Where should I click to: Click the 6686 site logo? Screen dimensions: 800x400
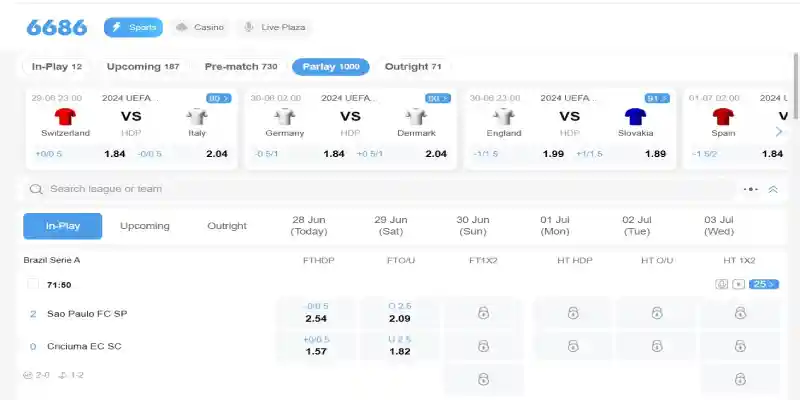[x=57, y=28]
